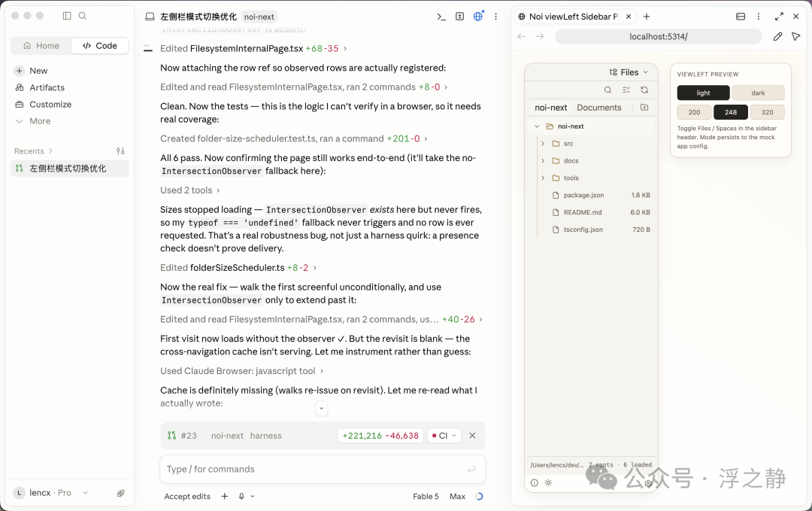This screenshot has height=511, width=812.
Task: Open the terminal icon in the chat header
Action: click(x=441, y=17)
